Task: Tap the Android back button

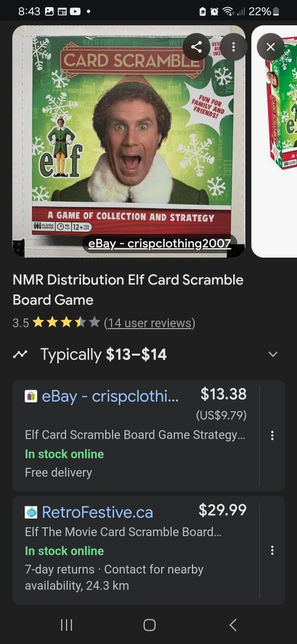Action: click(x=233, y=625)
